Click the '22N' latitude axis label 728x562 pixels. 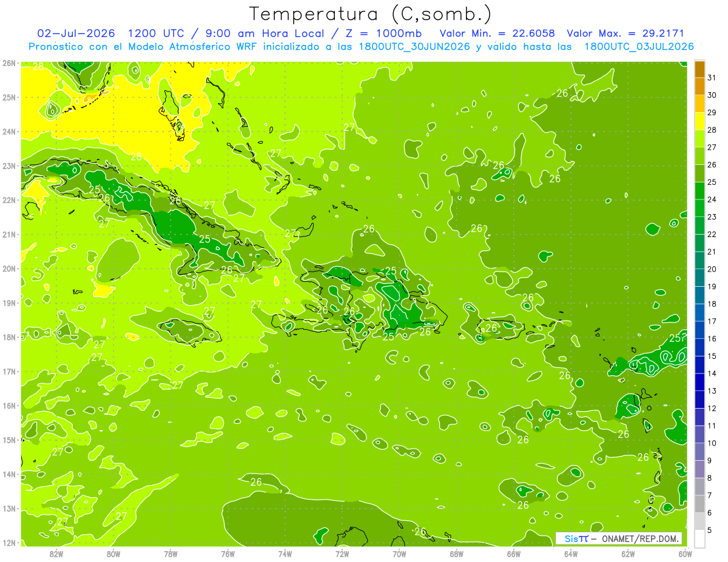(9, 200)
